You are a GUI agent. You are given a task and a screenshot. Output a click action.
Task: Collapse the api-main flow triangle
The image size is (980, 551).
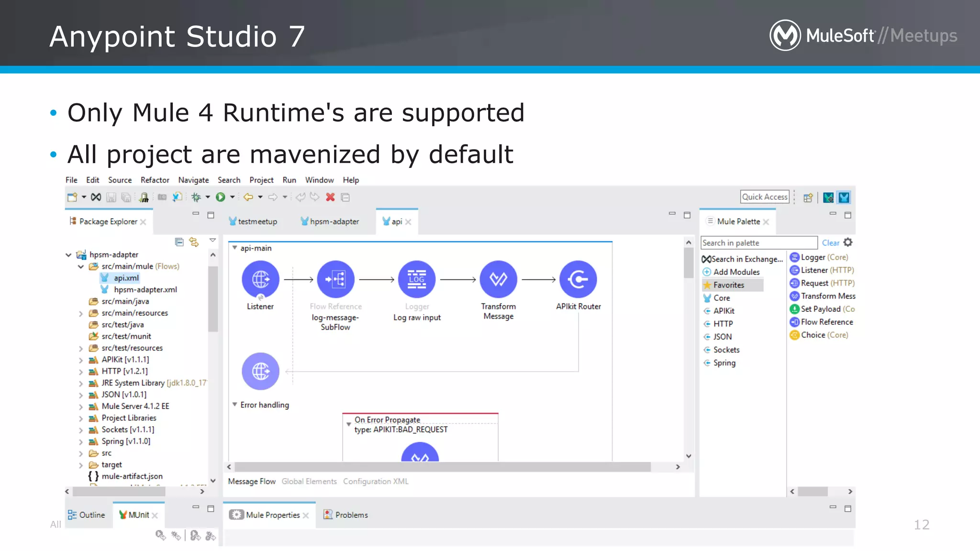[x=234, y=248]
